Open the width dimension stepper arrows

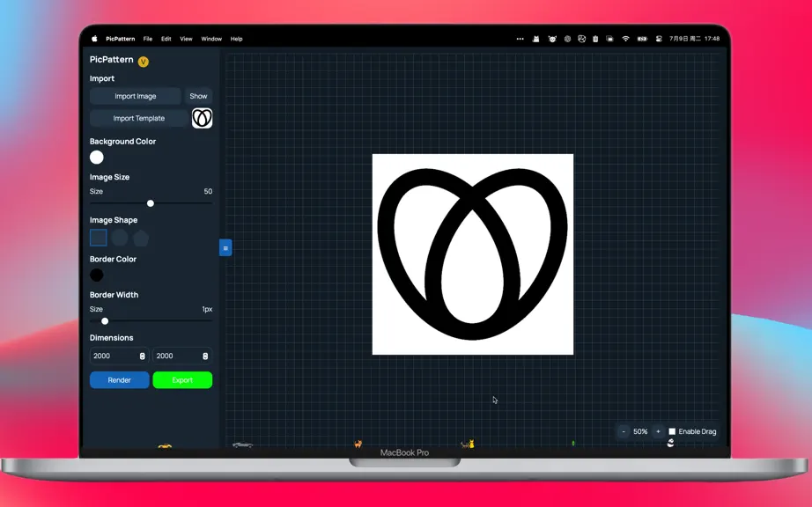[x=143, y=356]
